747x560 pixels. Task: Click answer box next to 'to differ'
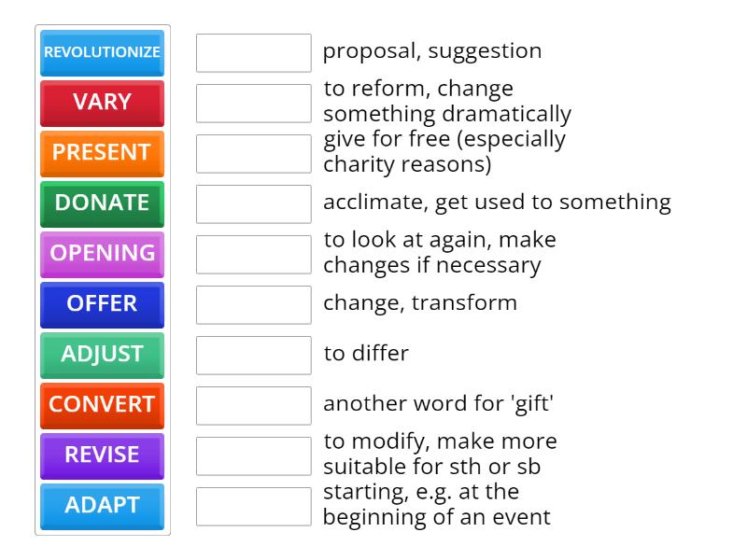coord(253,356)
